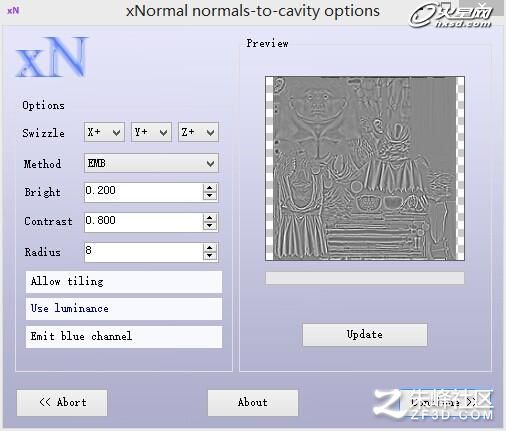This screenshot has width=506, height=431.
Task: Decrease Radius with down spinner arrow
Action: pyautogui.click(x=209, y=256)
